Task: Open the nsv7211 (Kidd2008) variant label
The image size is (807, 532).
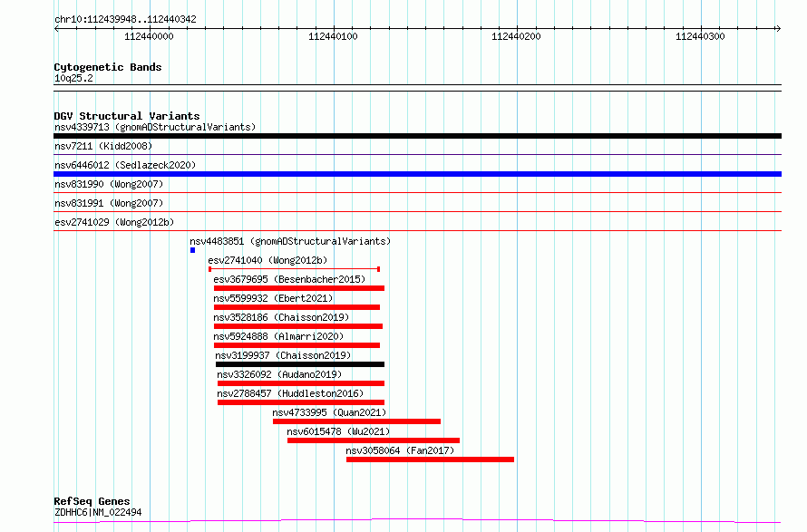Action: (x=103, y=146)
